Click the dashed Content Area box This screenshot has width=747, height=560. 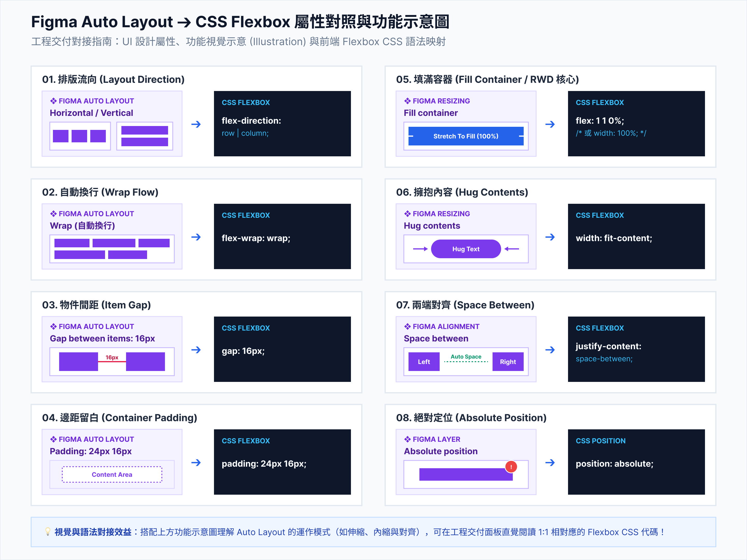coord(112,474)
